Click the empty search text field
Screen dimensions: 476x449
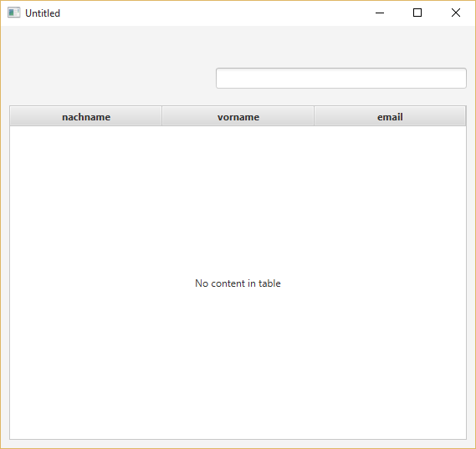(341, 79)
